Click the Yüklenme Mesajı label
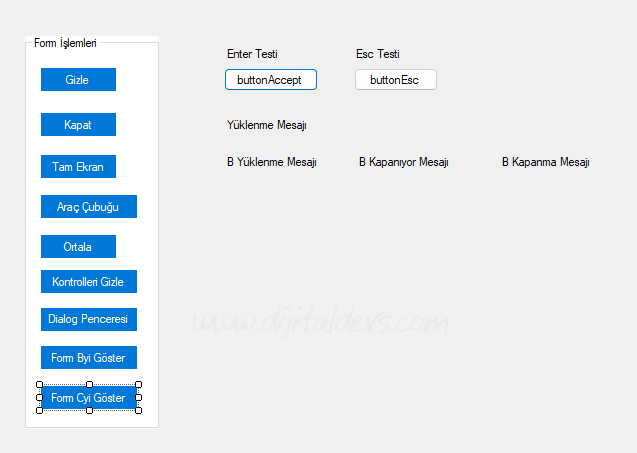The image size is (637, 453). (x=266, y=126)
